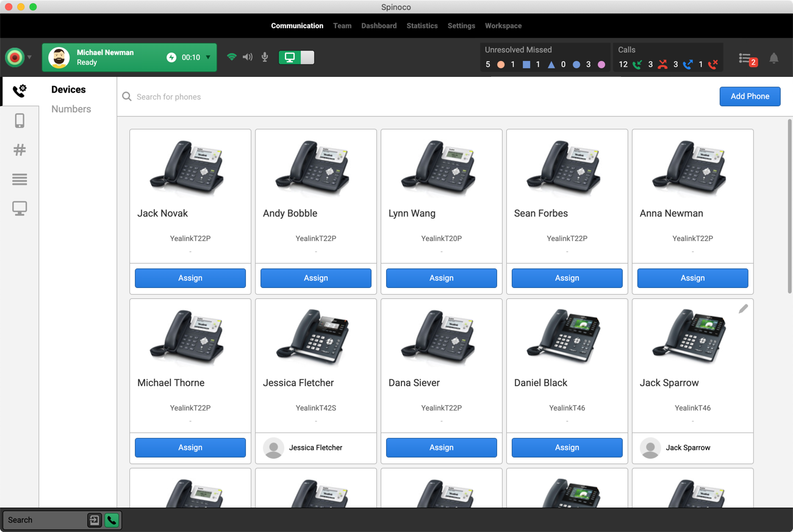The width and height of the screenshot is (793, 532).
Task: Assign the Lynn Wang phone
Action: tap(442, 278)
